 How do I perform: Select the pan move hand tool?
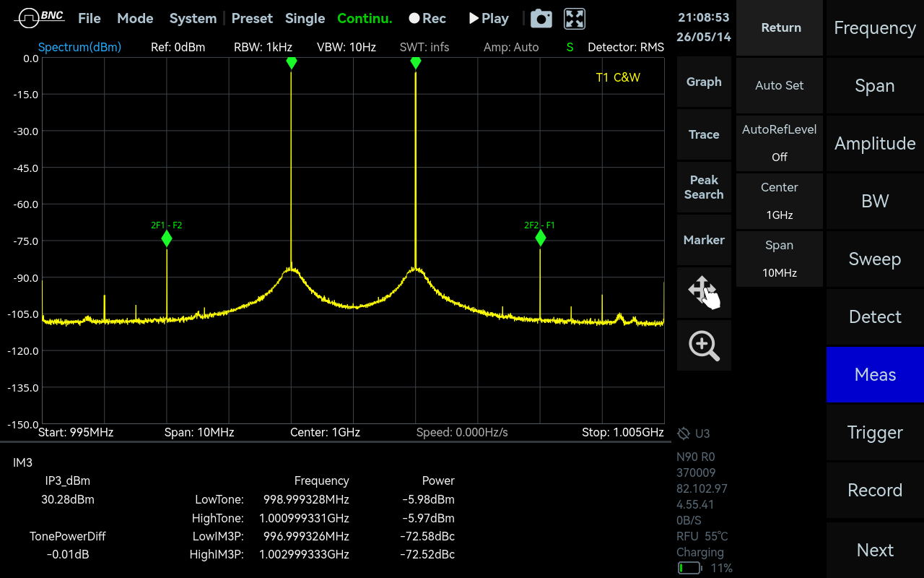tap(704, 293)
